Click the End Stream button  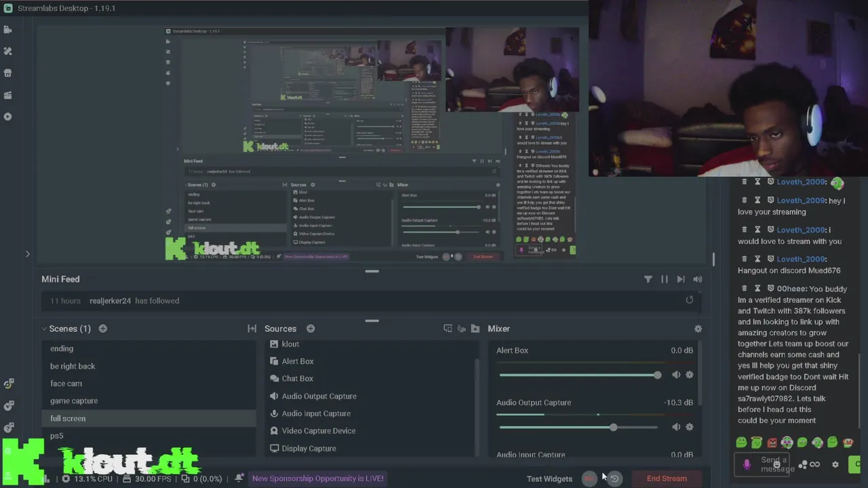[x=667, y=479]
